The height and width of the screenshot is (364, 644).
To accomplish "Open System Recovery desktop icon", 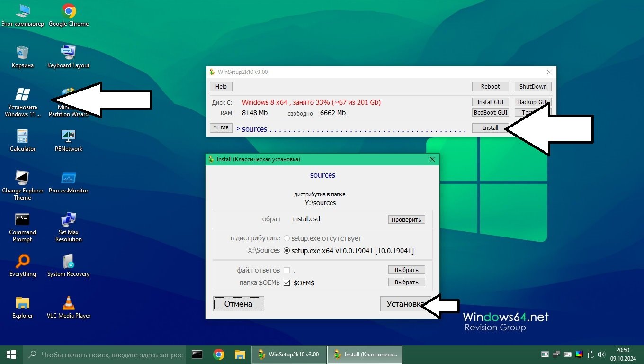I will [x=69, y=262].
